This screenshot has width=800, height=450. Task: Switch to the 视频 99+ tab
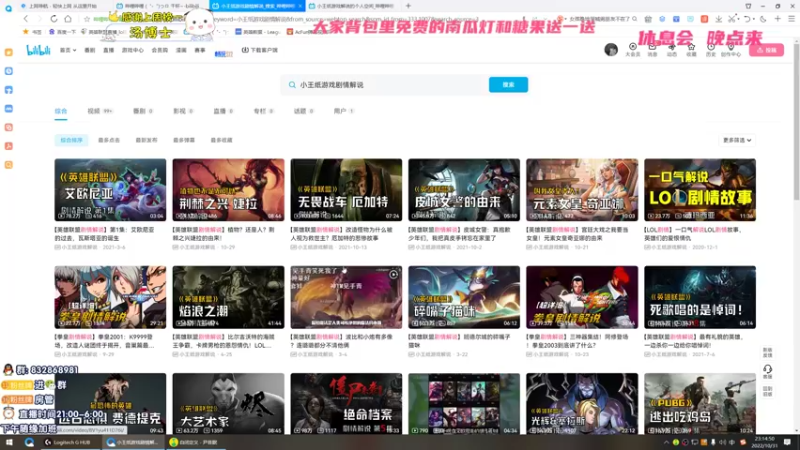tap(99, 111)
